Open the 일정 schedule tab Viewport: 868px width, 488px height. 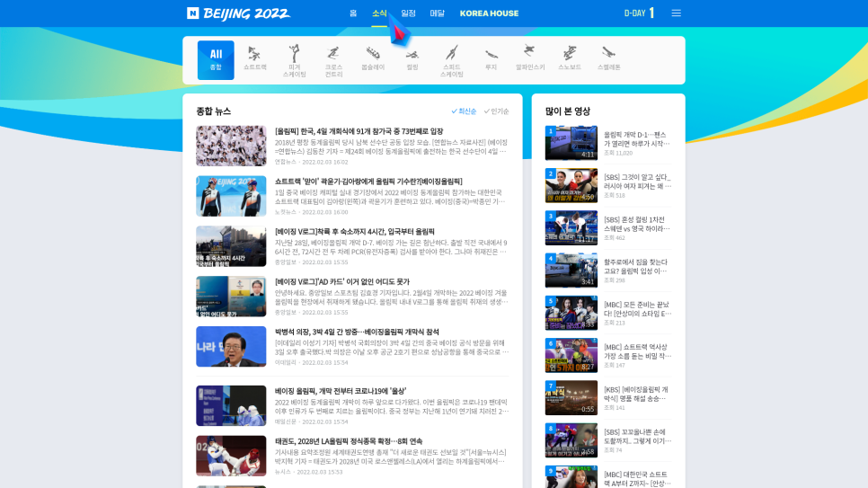pyautogui.click(x=409, y=13)
